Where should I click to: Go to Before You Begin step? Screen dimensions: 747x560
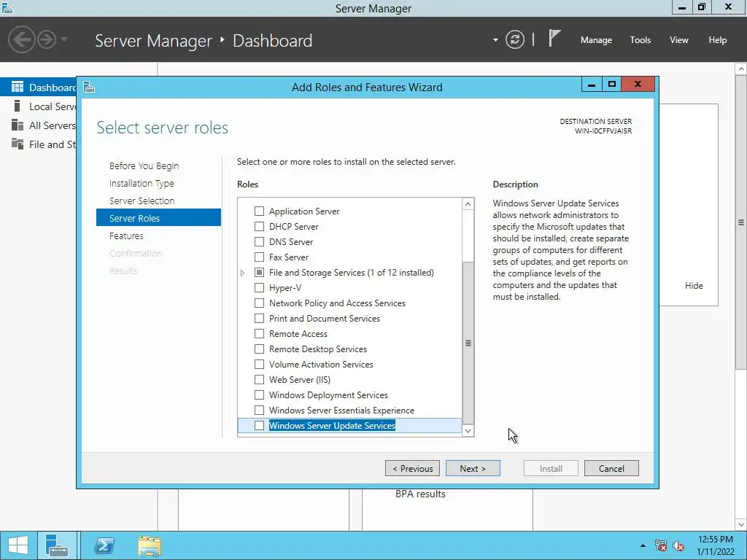[144, 166]
